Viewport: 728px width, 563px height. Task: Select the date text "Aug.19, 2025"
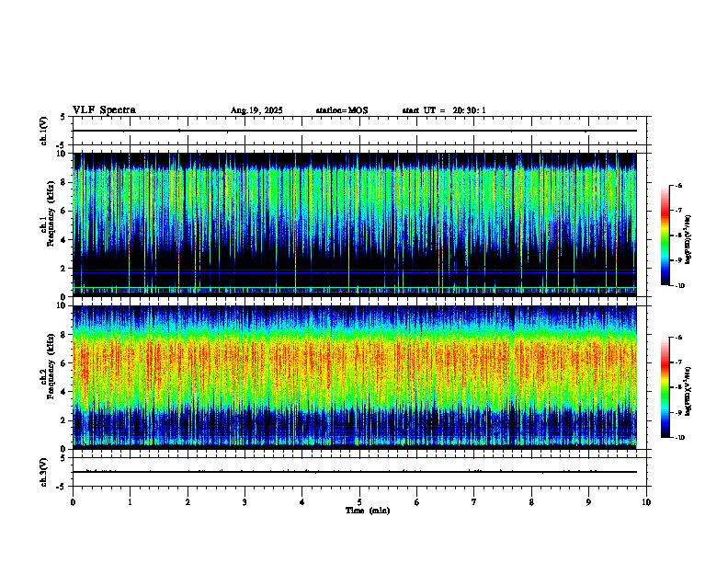click(256, 110)
